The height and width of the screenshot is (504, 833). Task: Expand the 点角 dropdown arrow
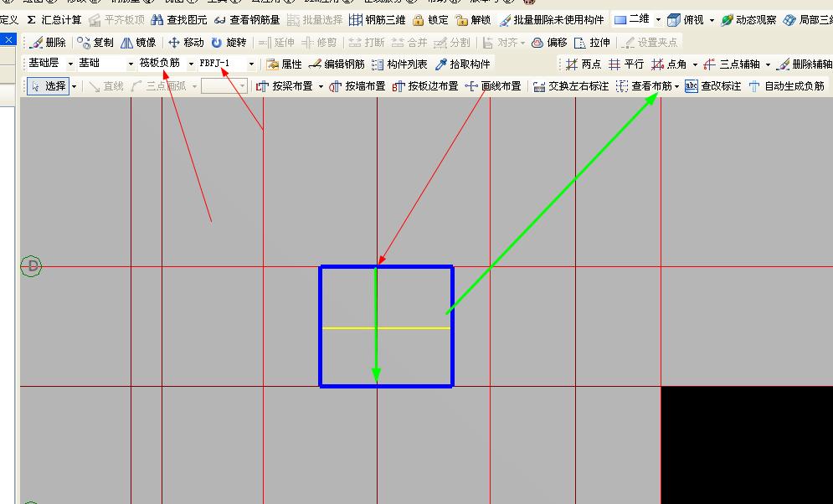click(x=695, y=64)
